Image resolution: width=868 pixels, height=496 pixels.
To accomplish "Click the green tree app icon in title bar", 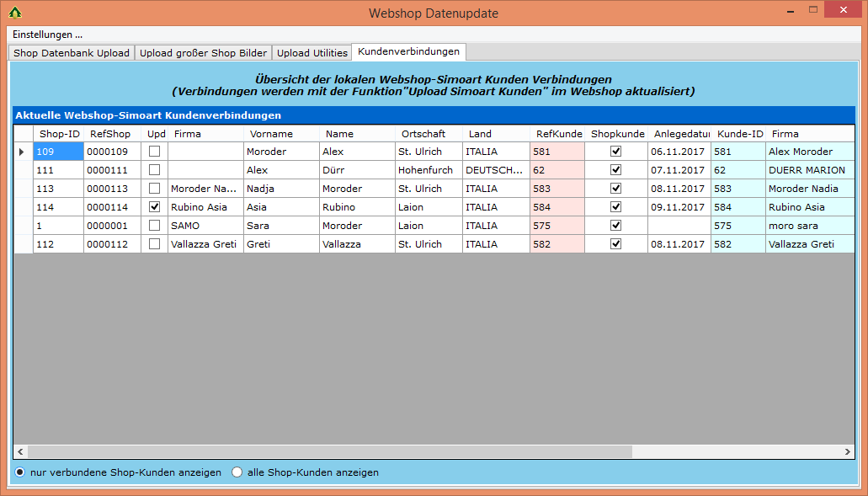I will pos(14,13).
